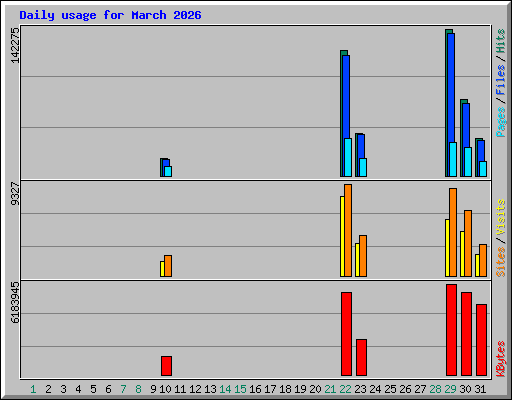Click the day 10 axis label
Viewport: 512px width, 400px height.
[x=165, y=389]
